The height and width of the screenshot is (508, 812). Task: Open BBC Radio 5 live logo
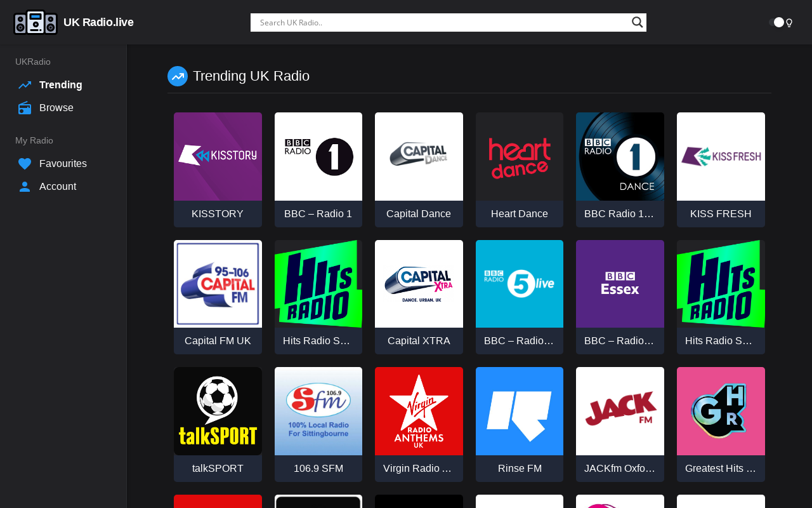coord(520,284)
